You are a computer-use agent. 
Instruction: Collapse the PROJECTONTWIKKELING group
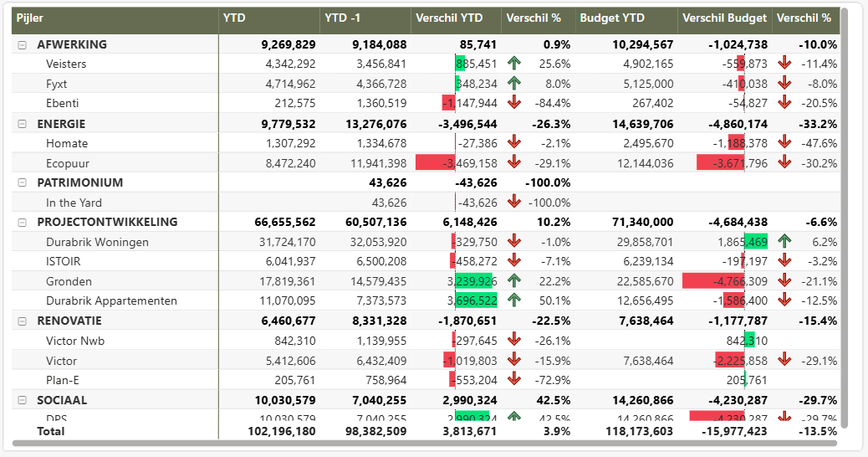pos(22,223)
